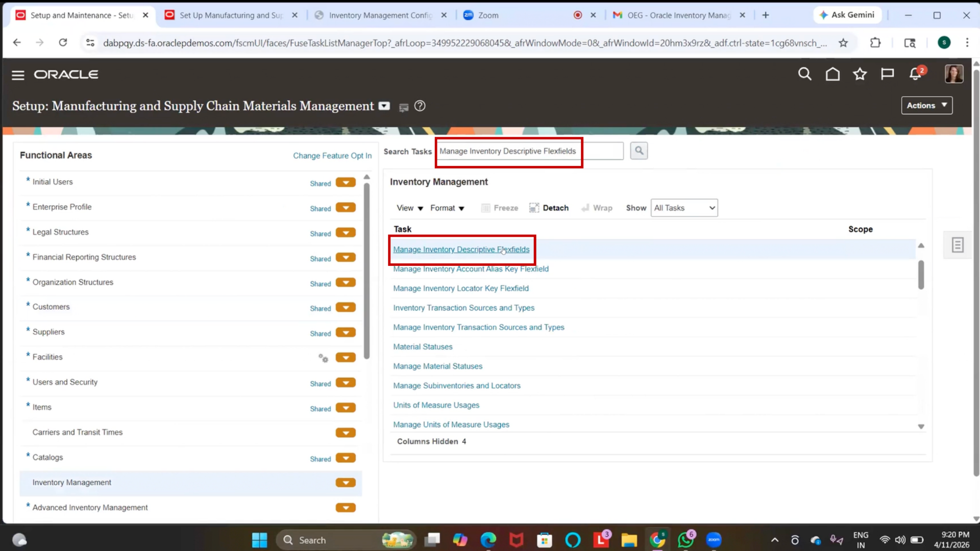Click the Detach toolbar item
Image resolution: width=980 pixels, height=551 pixels.
pyautogui.click(x=549, y=208)
